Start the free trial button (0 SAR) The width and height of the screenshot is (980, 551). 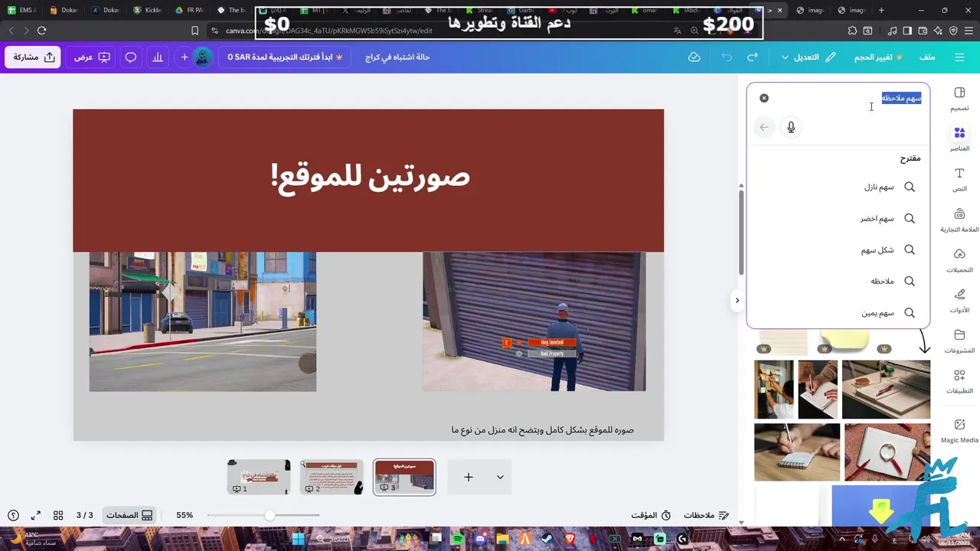285,57
